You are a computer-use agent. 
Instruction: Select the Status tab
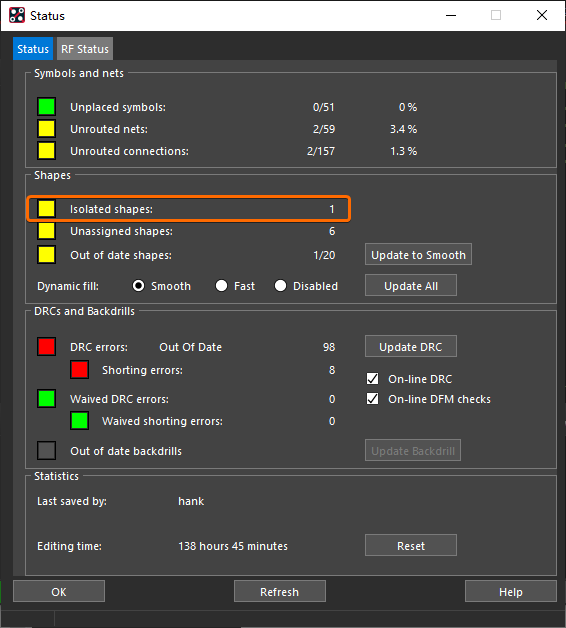pos(33,49)
